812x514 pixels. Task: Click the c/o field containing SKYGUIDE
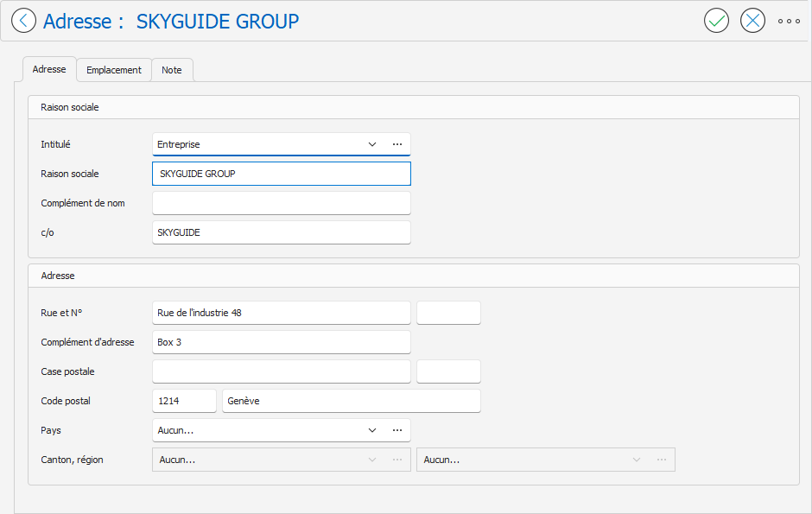pyautogui.click(x=282, y=232)
